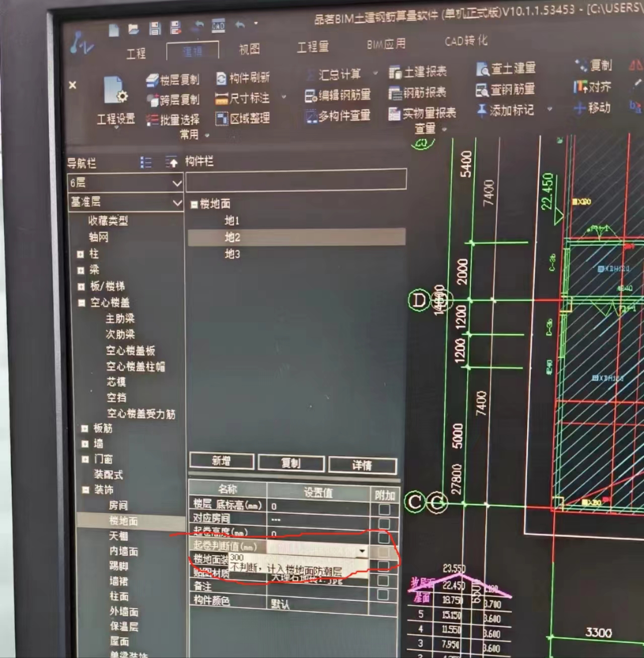Switch to the 视图 ribbon tab
The width and height of the screenshot is (644, 658).
tap(249, 49)
